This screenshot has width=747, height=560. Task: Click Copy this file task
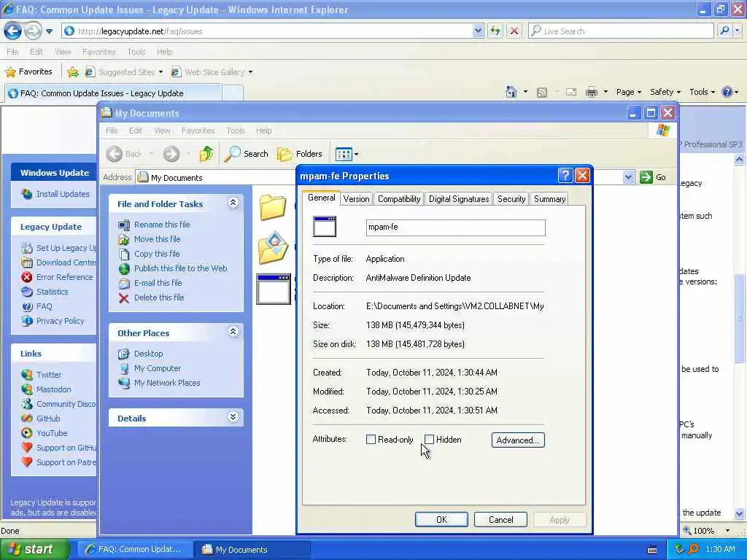(157, 254)
